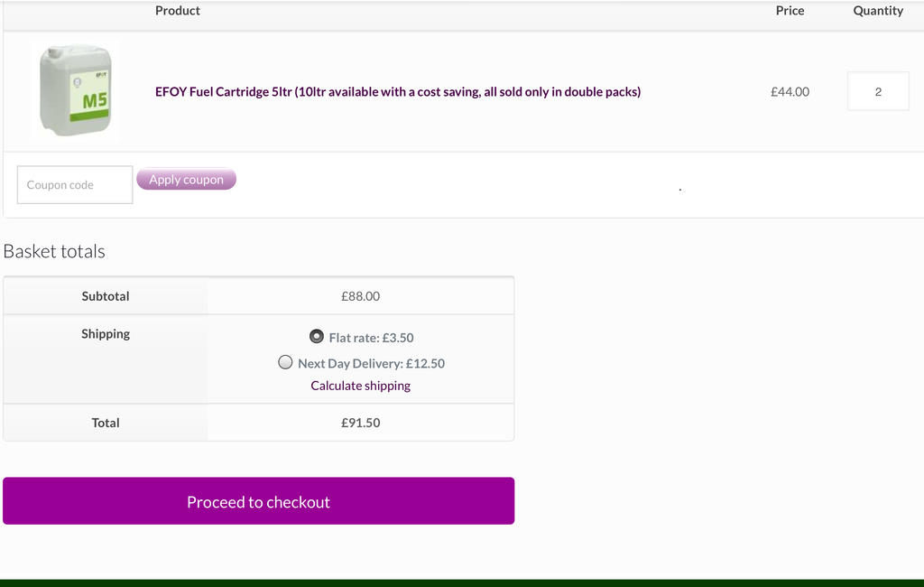The height and width of the screenshot is (587, 924).
Task: Click the Quantity column header
Action: 878,11
